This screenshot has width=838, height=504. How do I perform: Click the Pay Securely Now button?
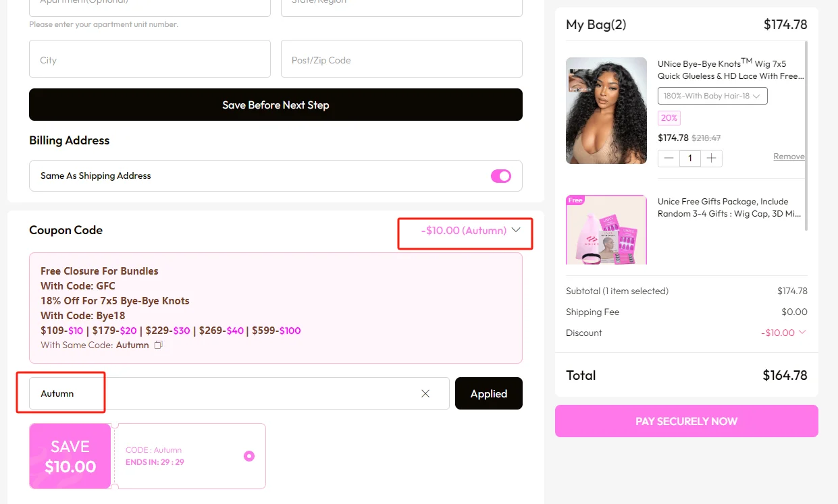click(x=687, y=421)
